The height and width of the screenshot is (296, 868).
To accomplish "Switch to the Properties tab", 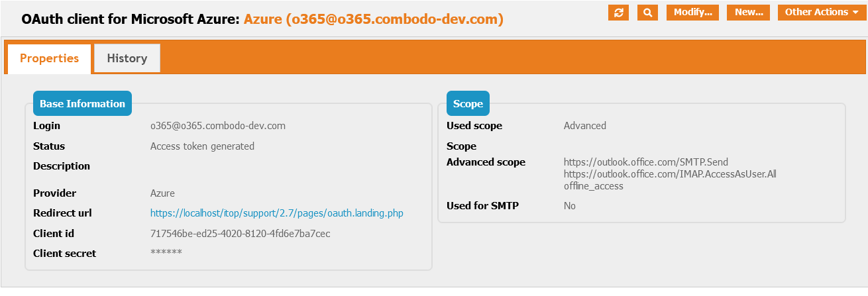I will (x=49, y=58).
